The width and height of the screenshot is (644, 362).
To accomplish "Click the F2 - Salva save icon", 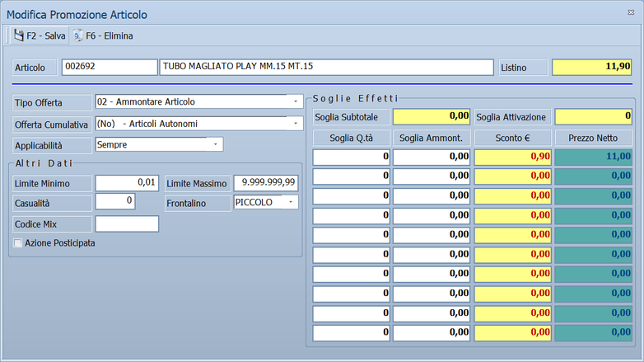I will [x=19, y=35].
